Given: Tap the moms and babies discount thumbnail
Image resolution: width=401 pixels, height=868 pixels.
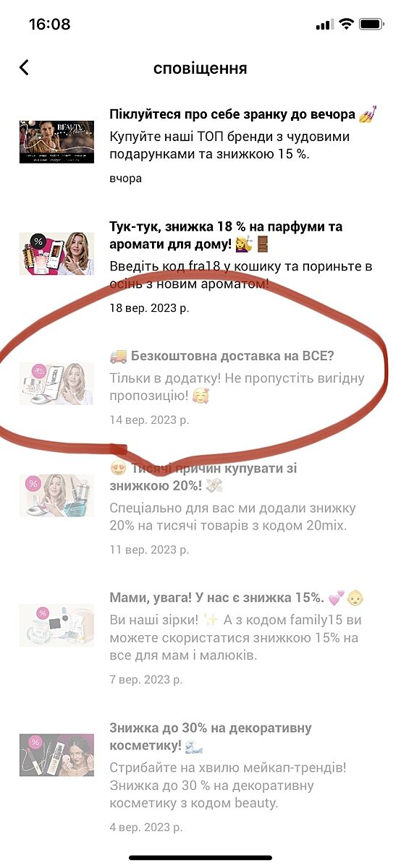Looking at the screenshot, I should click(56, 625).
